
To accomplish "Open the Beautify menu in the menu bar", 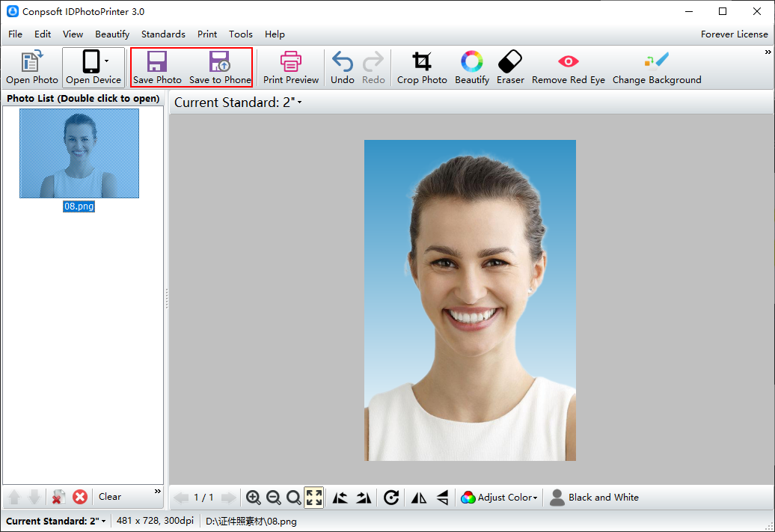I will pos(112,34).
